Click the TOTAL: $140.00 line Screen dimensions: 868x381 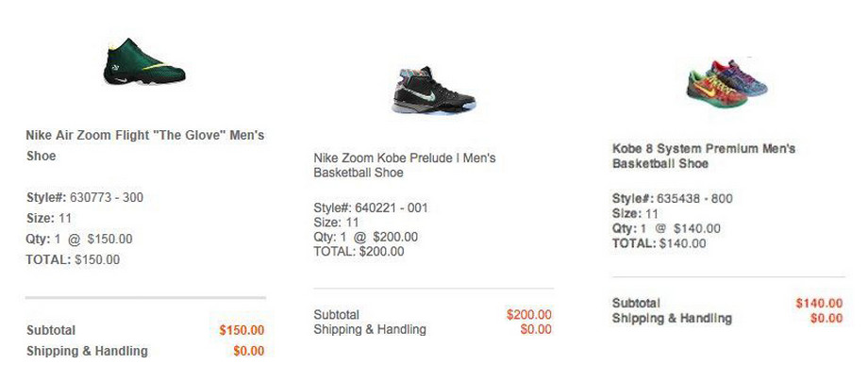point(659,243)
